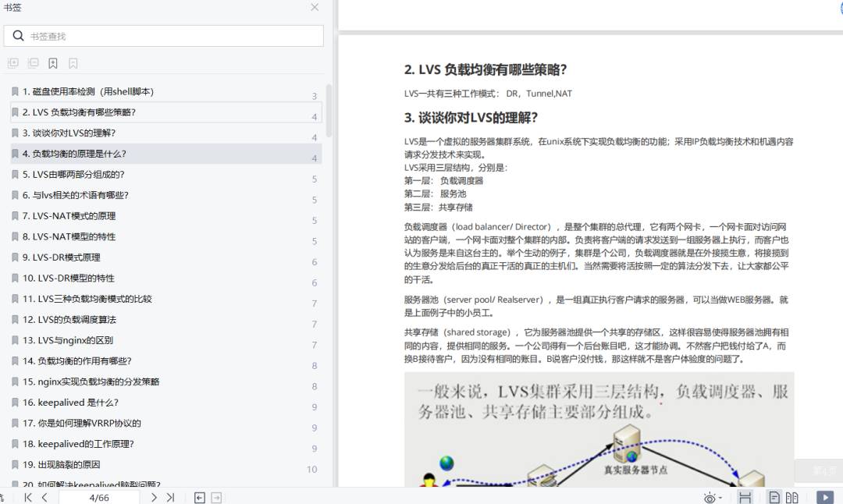This screenshot has width=843, height=504.
Task: Click the add bookmark icon
Action: pyautogui.click(x=53, y=63)
